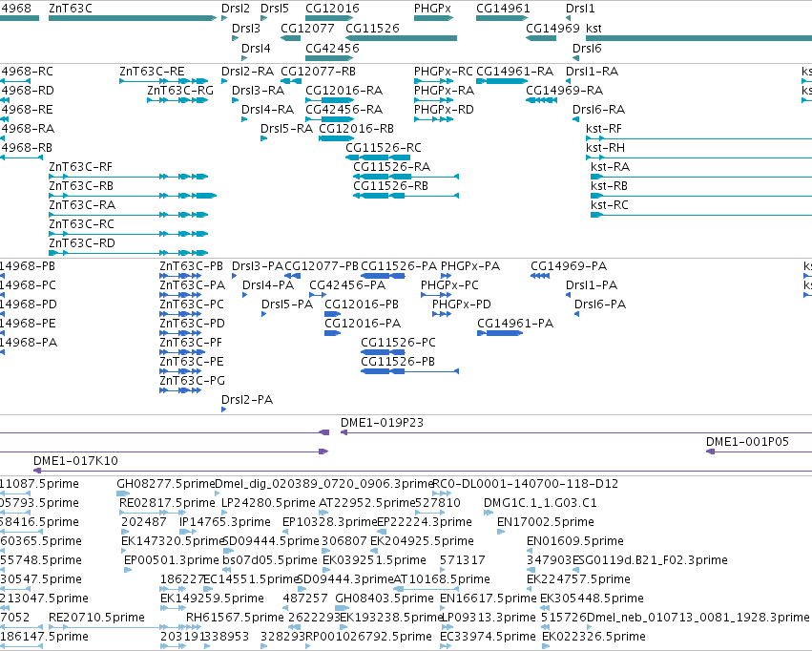Select the Drsl4 gene label
The height and width of the screenshot is (651, 812).
coord(256,48)
